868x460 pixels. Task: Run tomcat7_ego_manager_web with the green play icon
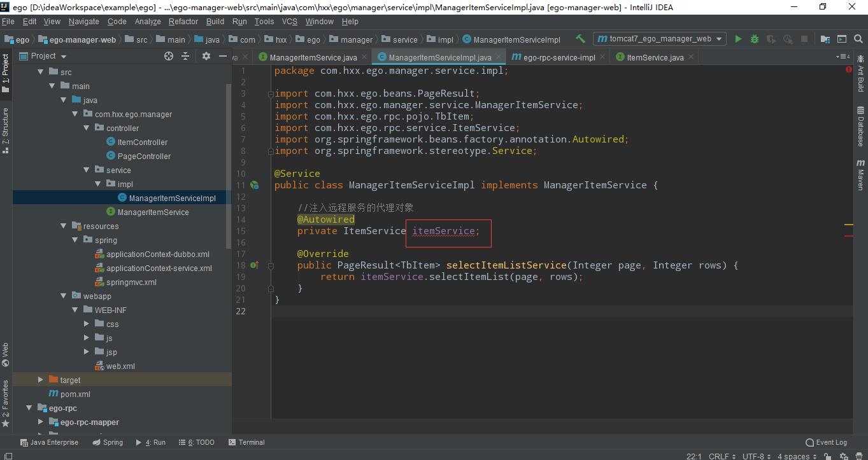pyautogui.click(x=738, y=39)
